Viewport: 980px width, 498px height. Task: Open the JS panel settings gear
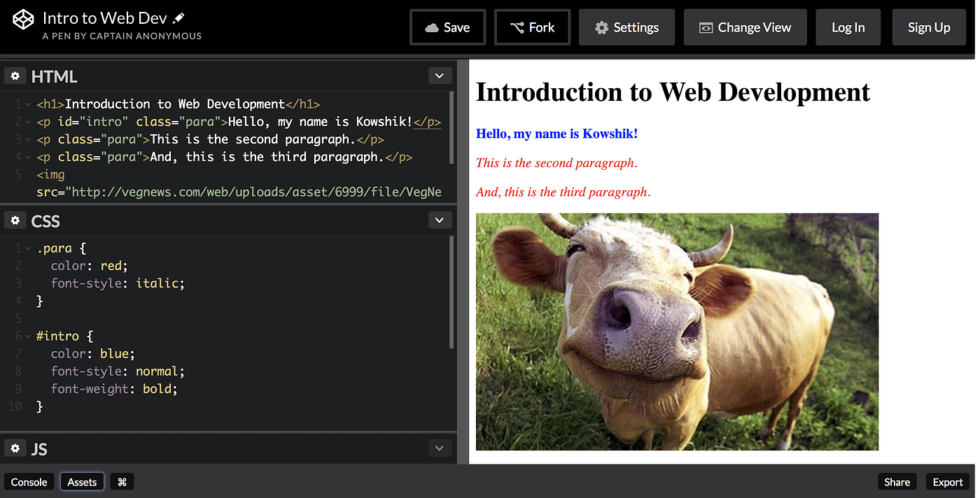pyautogui.click(x=15, y=448)
